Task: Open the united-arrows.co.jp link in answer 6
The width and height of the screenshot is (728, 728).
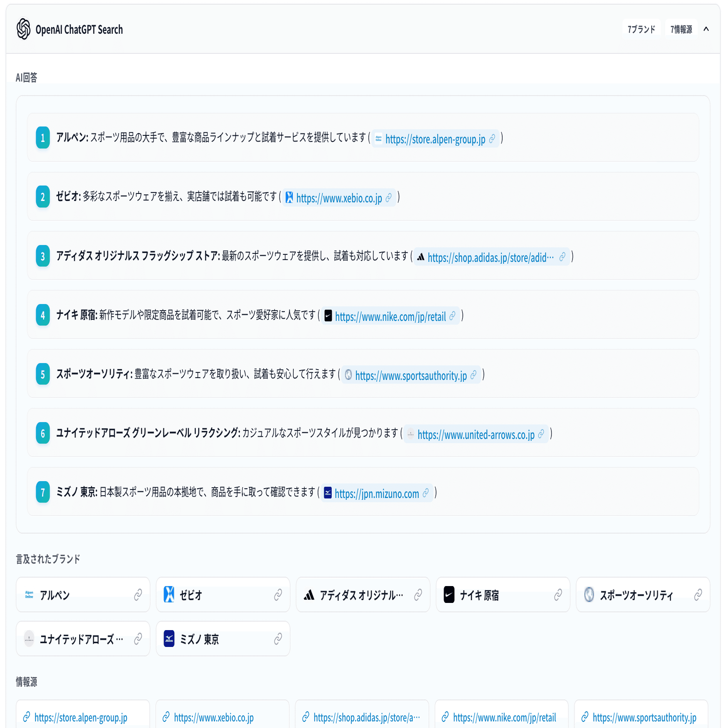Action: [476, 434]
